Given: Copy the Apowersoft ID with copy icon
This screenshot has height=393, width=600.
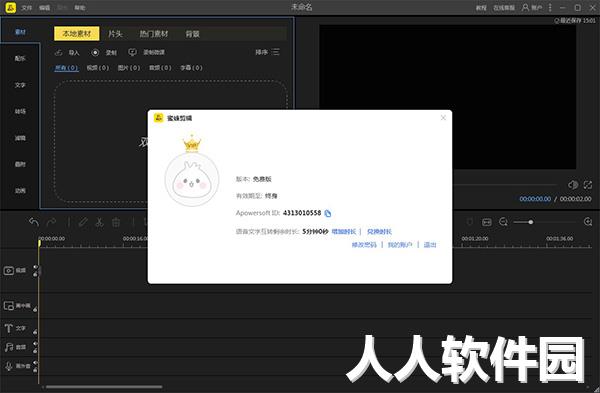Looking at the screenshot, I should 328,213.
